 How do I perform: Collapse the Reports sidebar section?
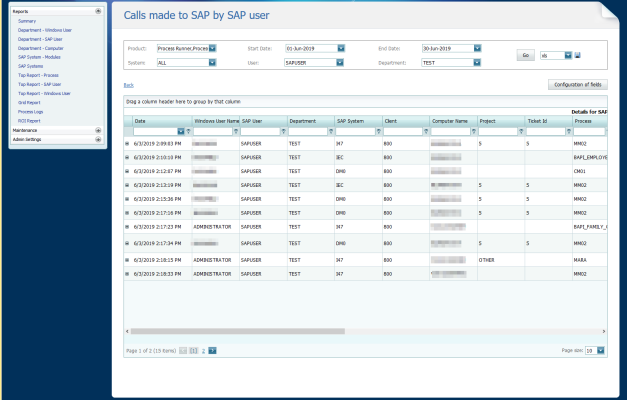coord(98,11)
